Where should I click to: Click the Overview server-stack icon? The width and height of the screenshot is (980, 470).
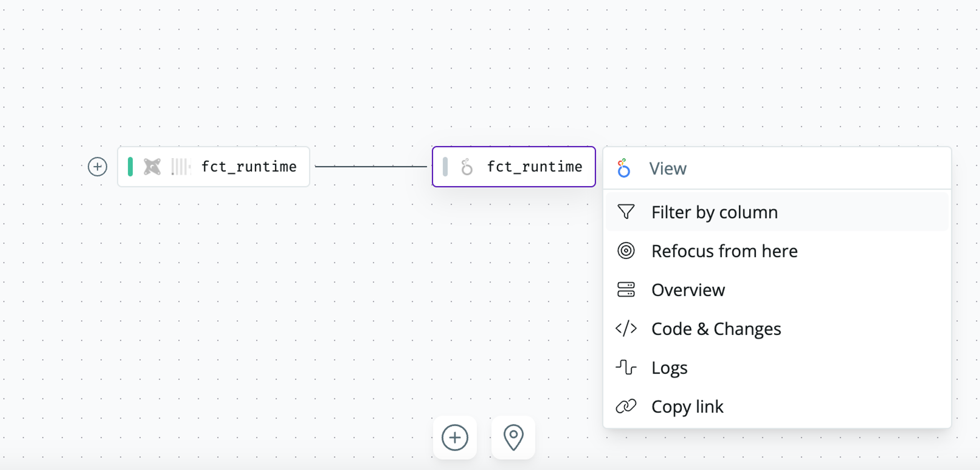point(626,290)
